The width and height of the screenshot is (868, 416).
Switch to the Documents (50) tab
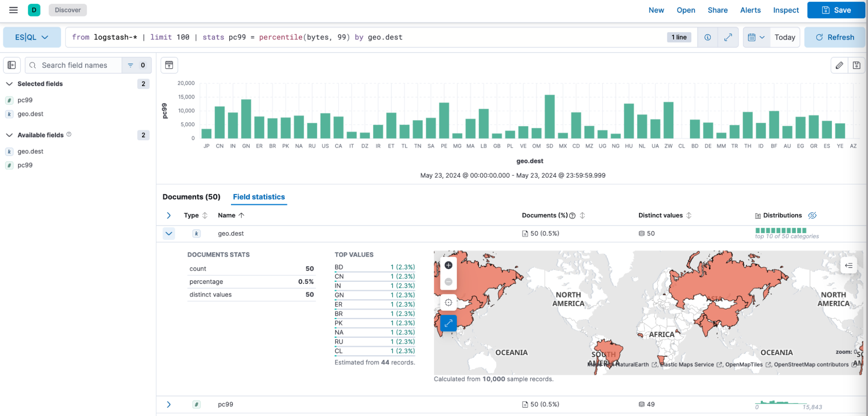[x=191, y=197]
